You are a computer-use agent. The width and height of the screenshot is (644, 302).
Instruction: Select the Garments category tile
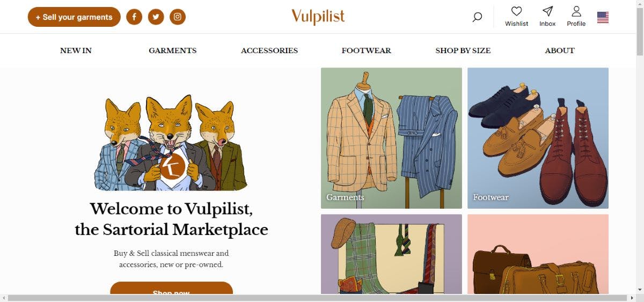tap(391, 138)
